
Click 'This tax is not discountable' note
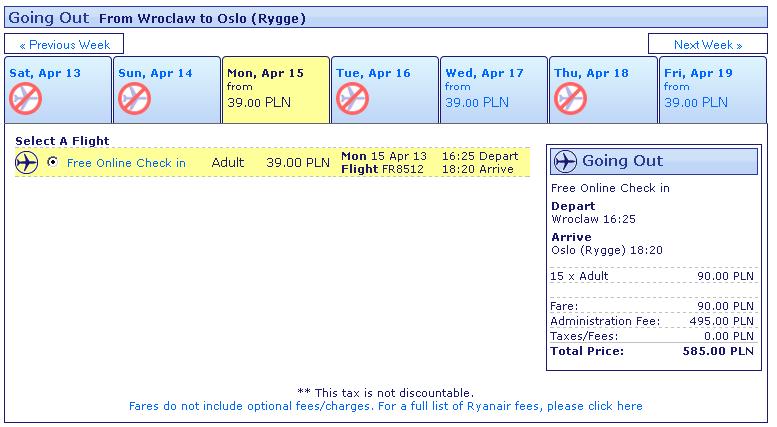[x=386, y=393]
